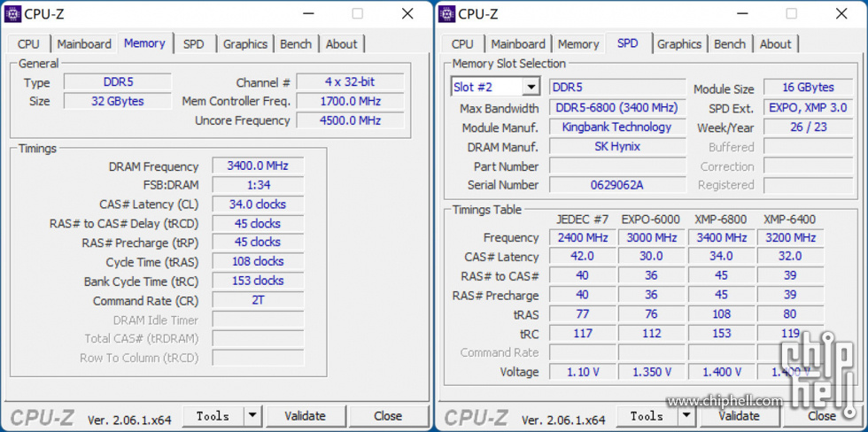Open the Bench tab in the left CPU-Z window
Viewport: 868px width, 432px height.
coord(296,44)
